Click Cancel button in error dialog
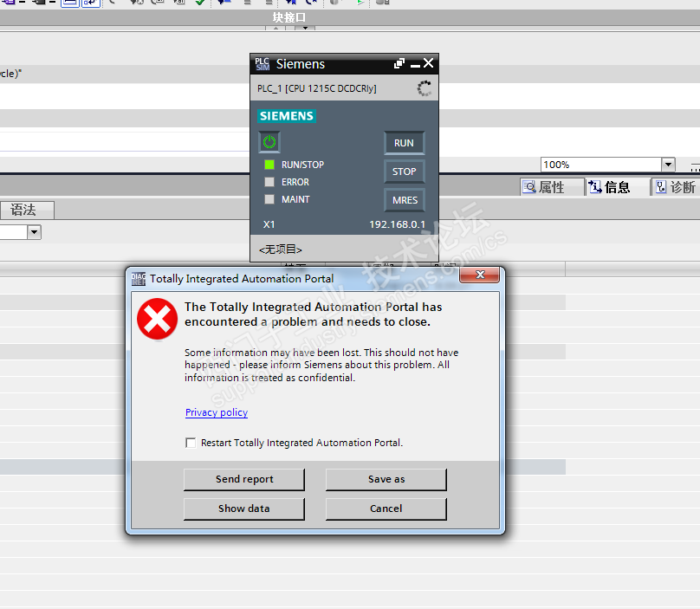The width and height of the screenshot is (700, 609). point(386,509)
